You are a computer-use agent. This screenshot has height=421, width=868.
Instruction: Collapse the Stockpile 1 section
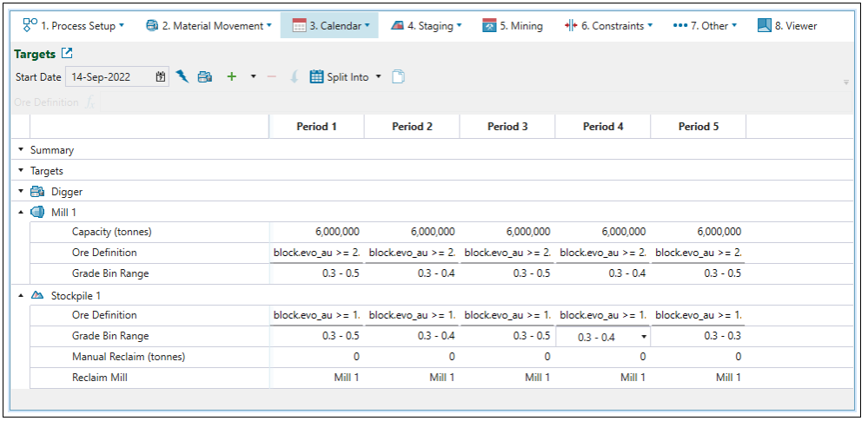tap(21, 296)
